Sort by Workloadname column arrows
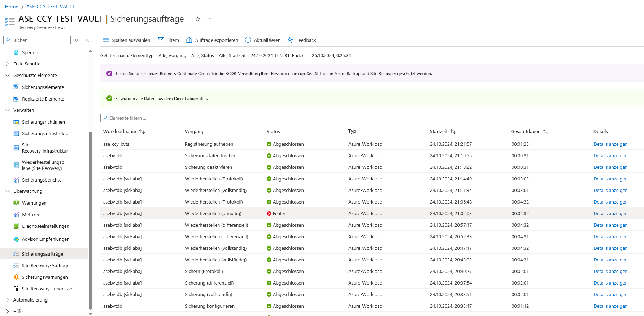This screenshot has width=644, height=316. [142, 132]
